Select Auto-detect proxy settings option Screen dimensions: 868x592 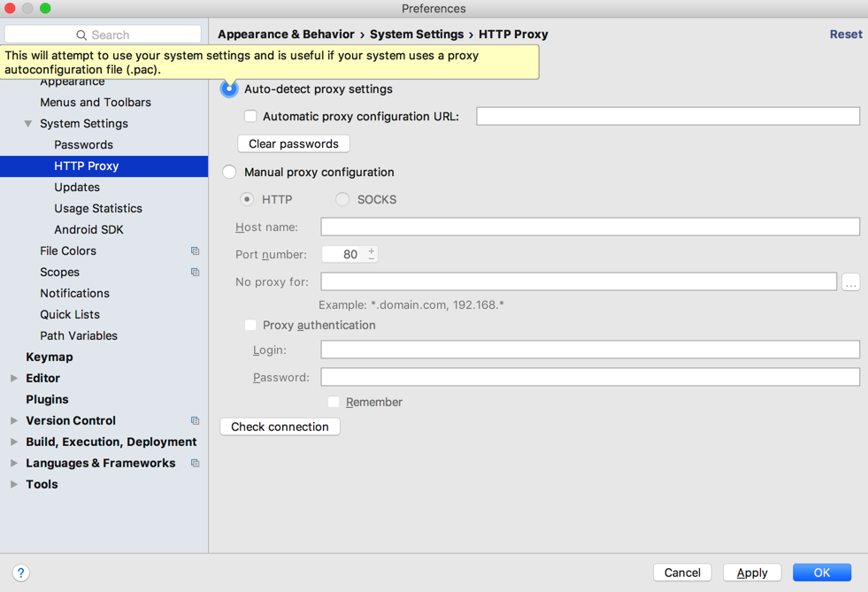[x=230, y=89]
